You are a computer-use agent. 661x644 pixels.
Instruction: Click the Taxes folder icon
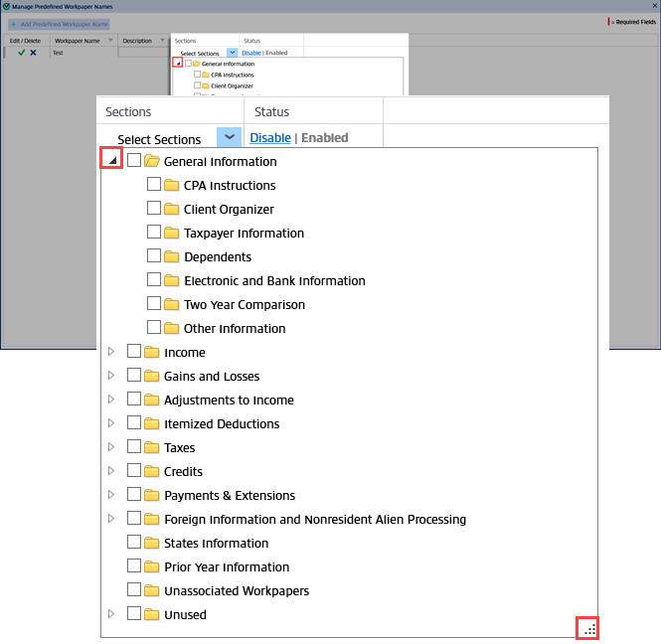(152, 448)
